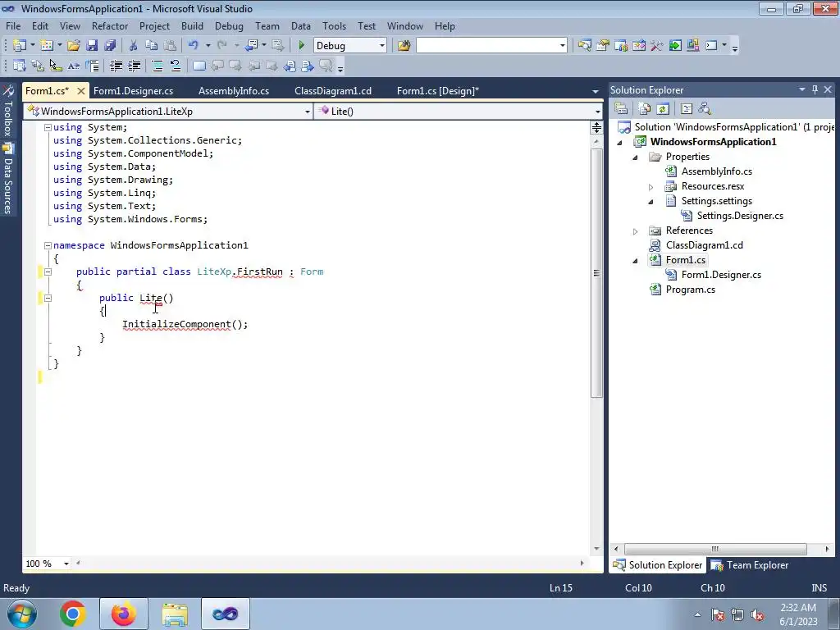Viewport: 840px width, 630px height.
Task: Open the Properties Window toolbar icon
Action: pyautogui.click(x=603, y=46)
